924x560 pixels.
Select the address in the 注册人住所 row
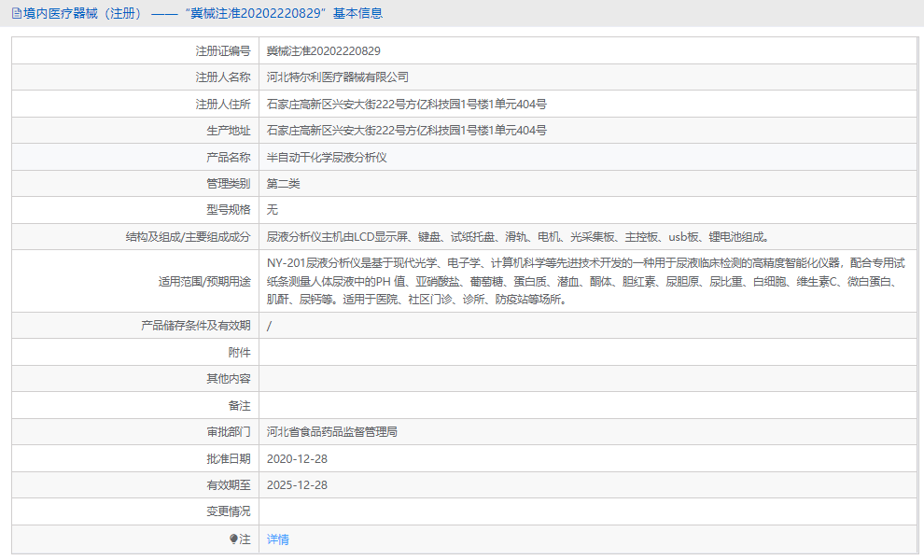click(x=407, y=104)
